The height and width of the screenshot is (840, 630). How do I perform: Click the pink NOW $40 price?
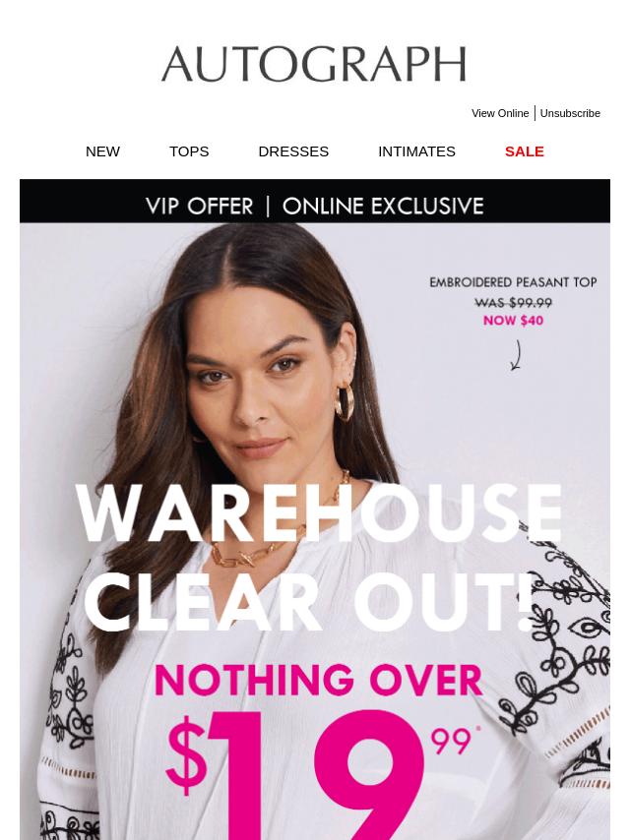tap(513, 321)
